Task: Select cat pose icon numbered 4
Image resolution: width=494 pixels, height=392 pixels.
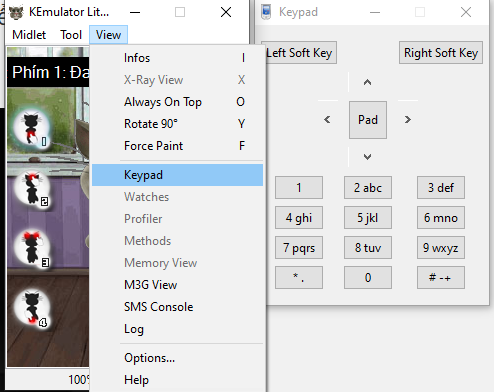Action: coord(32,308)
